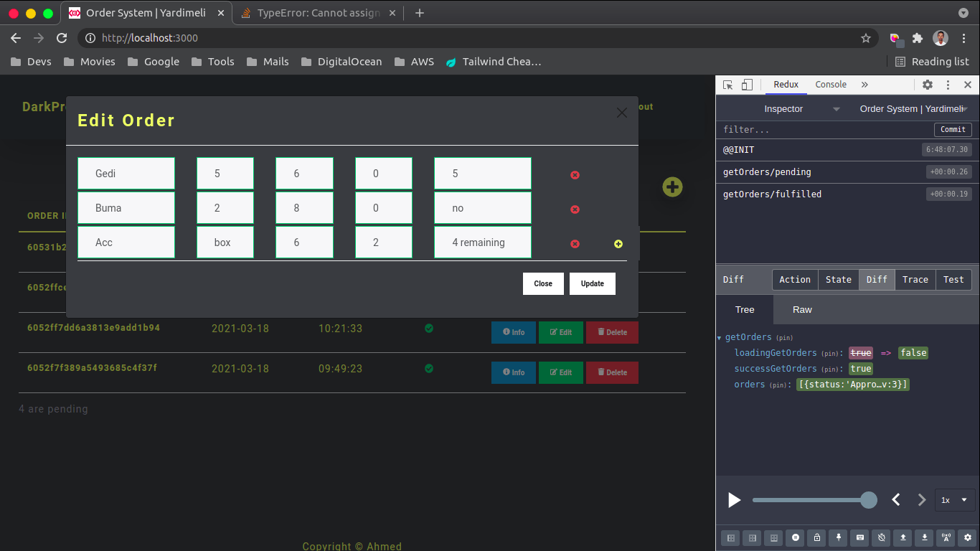Select the @@INIT action

click(847, 150)
